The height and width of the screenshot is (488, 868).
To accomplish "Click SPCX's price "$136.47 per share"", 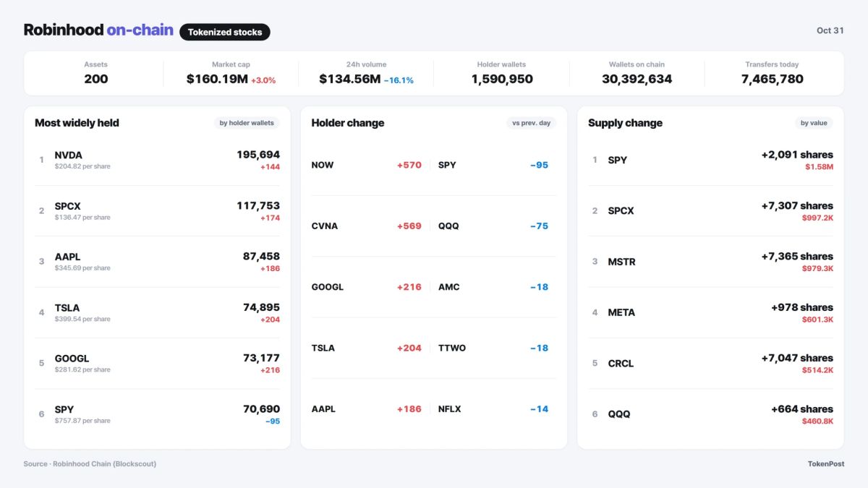I will pos(82,218).
